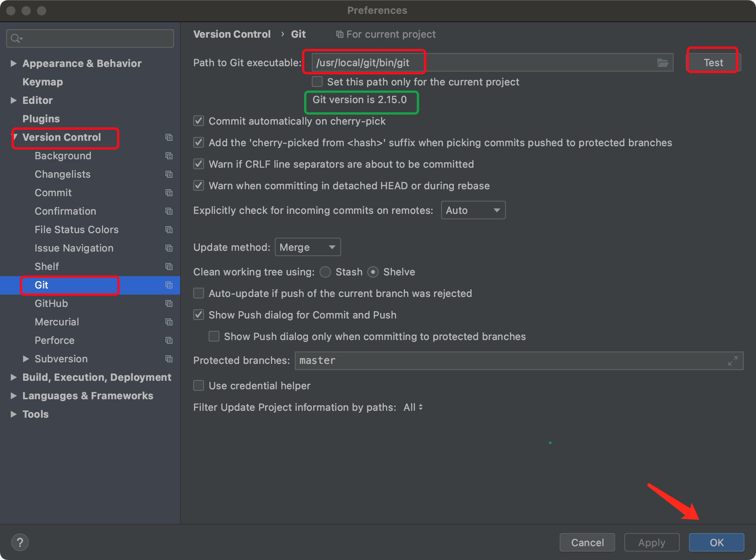Select the Git item in Version Control tree
This screenshot has height=560, width=756.
[90, 285]
